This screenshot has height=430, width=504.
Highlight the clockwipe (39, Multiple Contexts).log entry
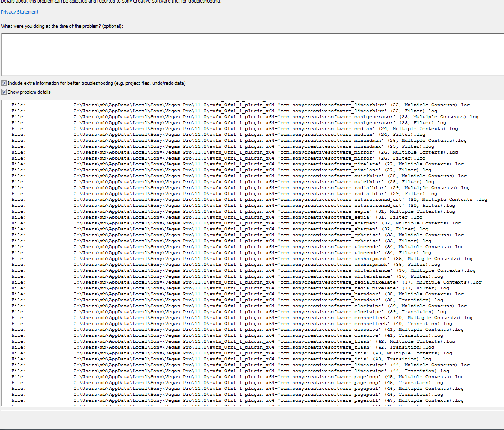click(x=239, y=306)
